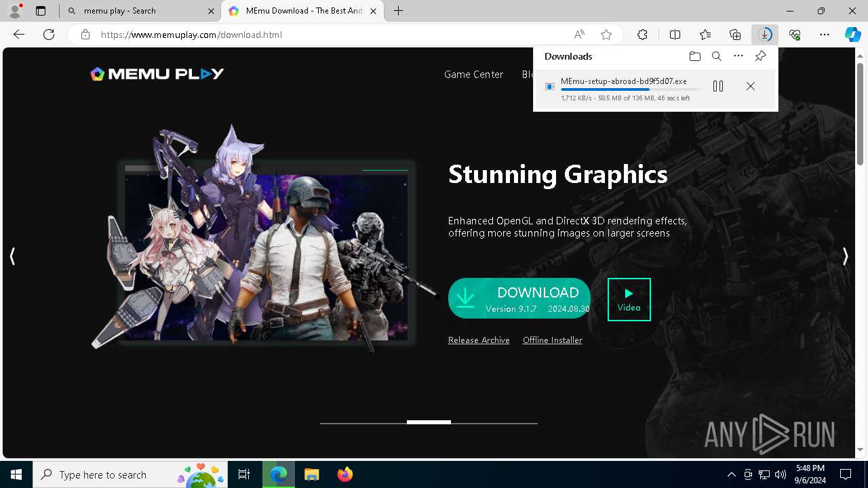Refresh the current page
868x488 pixels.
pyautogui.click(x=49, y=35)
